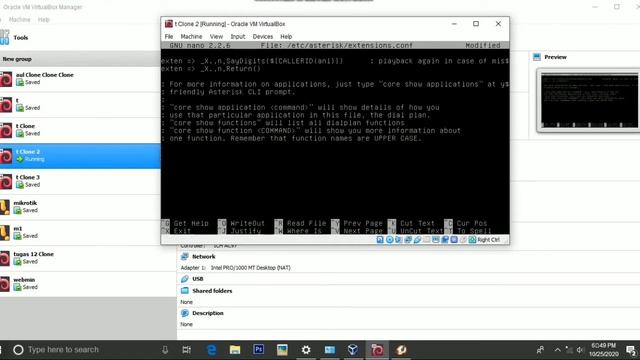Open the clock showing 6:49 PM
Screen dimensions: 640x360
tap(603, 350)
